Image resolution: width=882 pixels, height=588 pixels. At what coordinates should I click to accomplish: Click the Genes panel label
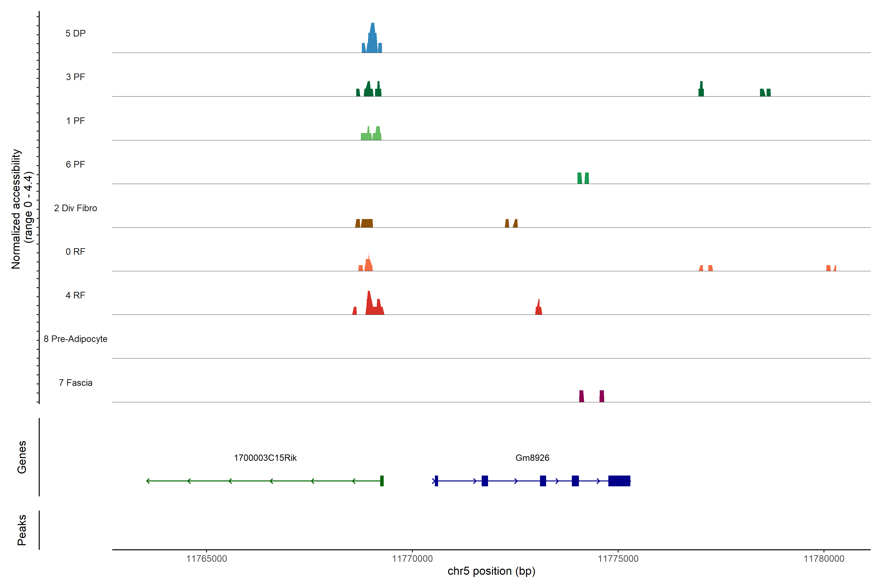(x=22, y=457)
